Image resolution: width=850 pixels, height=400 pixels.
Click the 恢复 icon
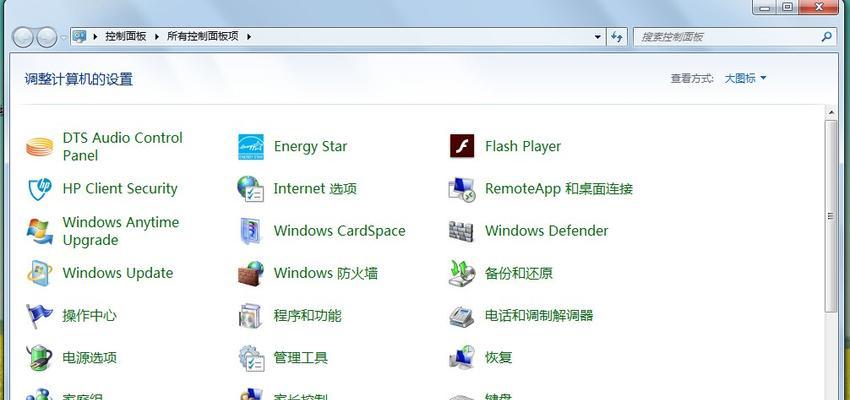pyautogui.click(x=462, y=358)
